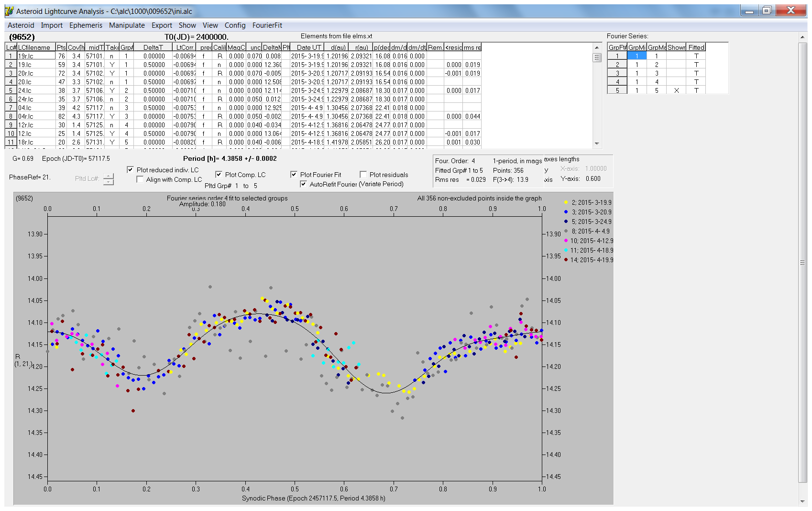Select row 11 file 18r.lc
The width and height of the screenshot is (812, 511).
click(36, 142)
